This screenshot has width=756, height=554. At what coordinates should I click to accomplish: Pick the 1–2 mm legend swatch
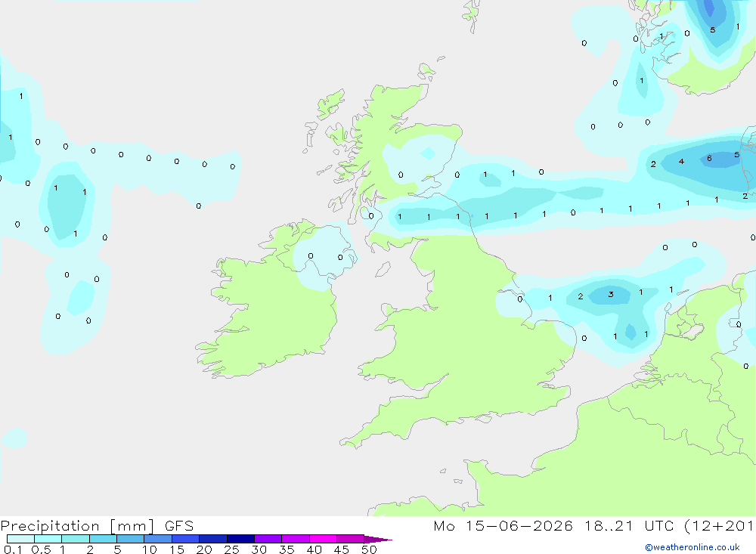tap(76, 539)
